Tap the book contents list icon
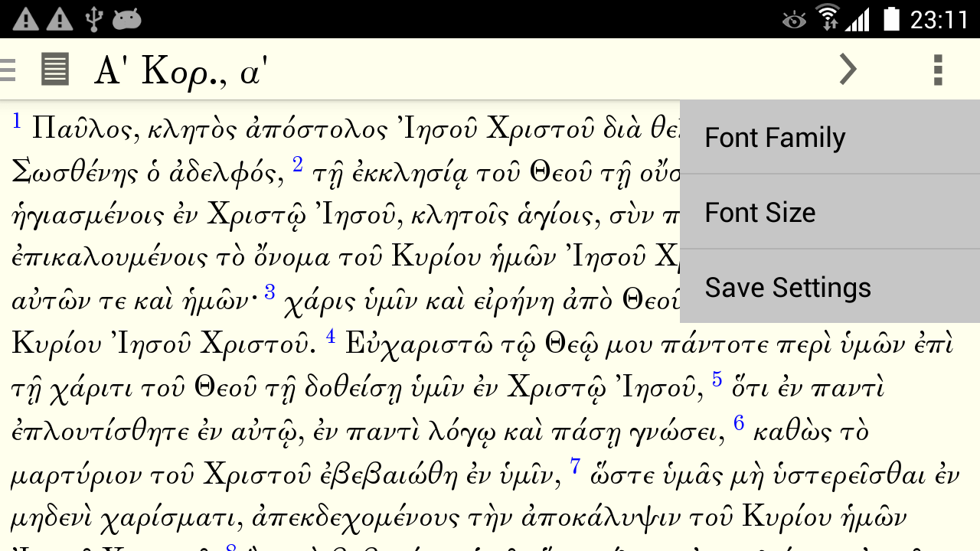Viewport: 980px width, 551px height. [x=55, y=70]
